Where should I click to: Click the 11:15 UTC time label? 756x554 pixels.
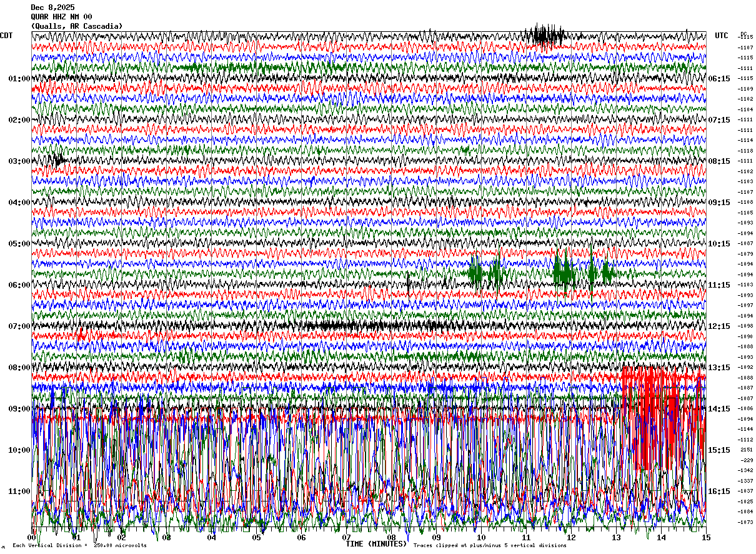720,285
